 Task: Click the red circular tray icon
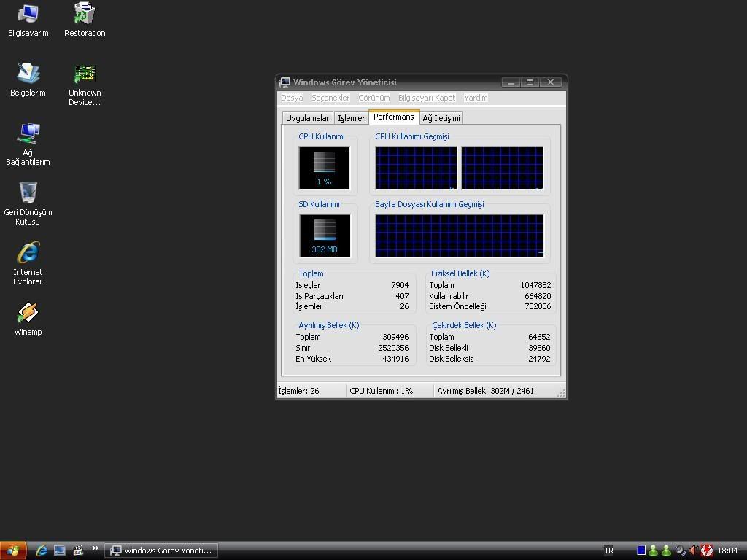(x=707, y=551)
